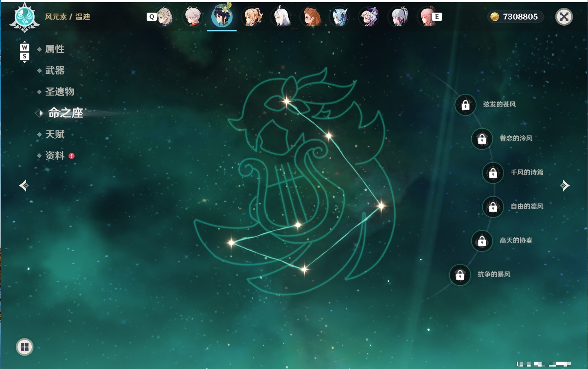Select the white-haired character portrait with the red outfit

[x=193, y=17]
